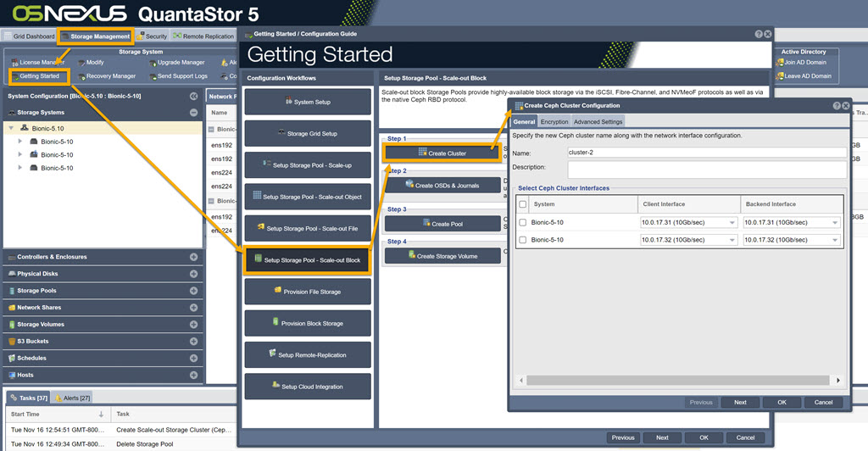
Task: Open the Advanced Settings tab
Action: coord(598,122)
